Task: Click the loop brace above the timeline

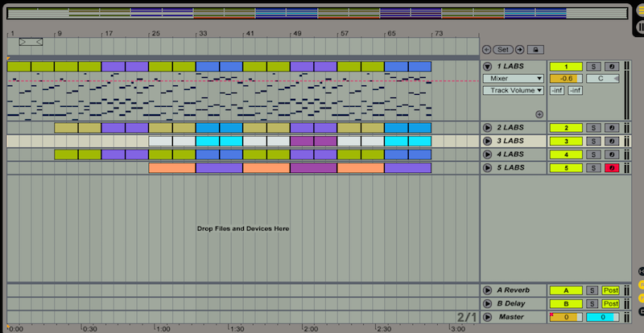Action: (x=31, y=42)
